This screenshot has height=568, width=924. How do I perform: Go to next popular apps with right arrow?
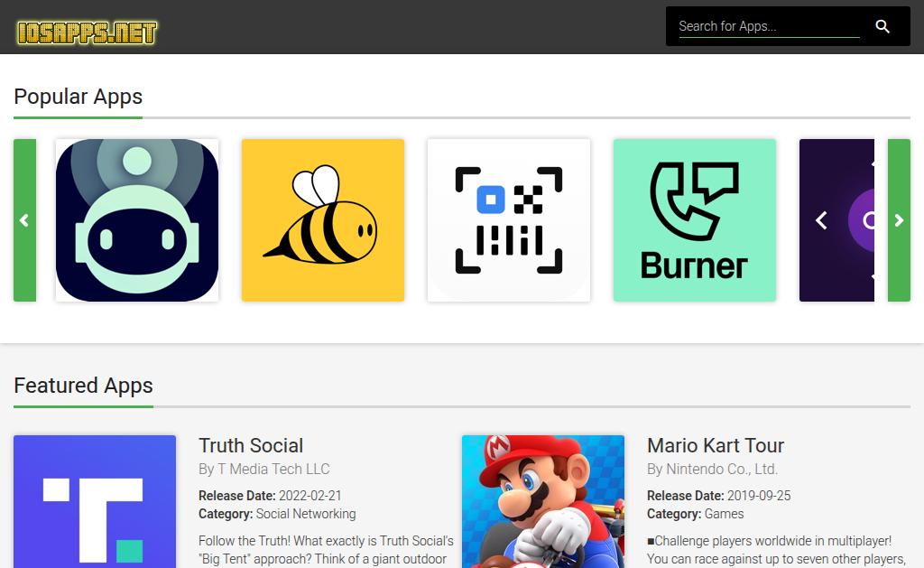(899, 220)
